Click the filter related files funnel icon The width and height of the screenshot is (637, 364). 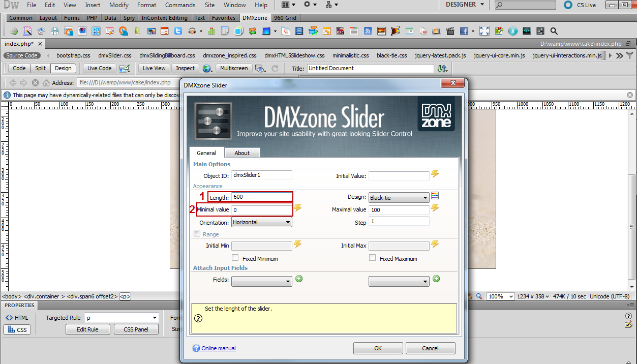[630, 55]
